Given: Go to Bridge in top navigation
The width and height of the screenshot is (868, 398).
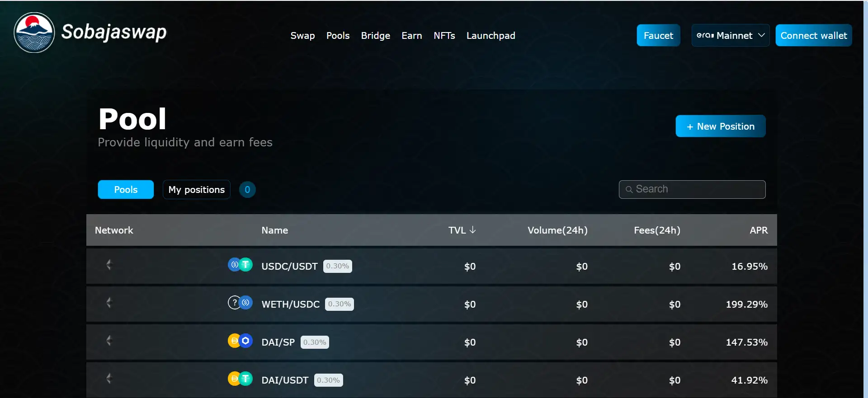Looking at the screenshot, I should pyautogui.click(x=375, y=36).
